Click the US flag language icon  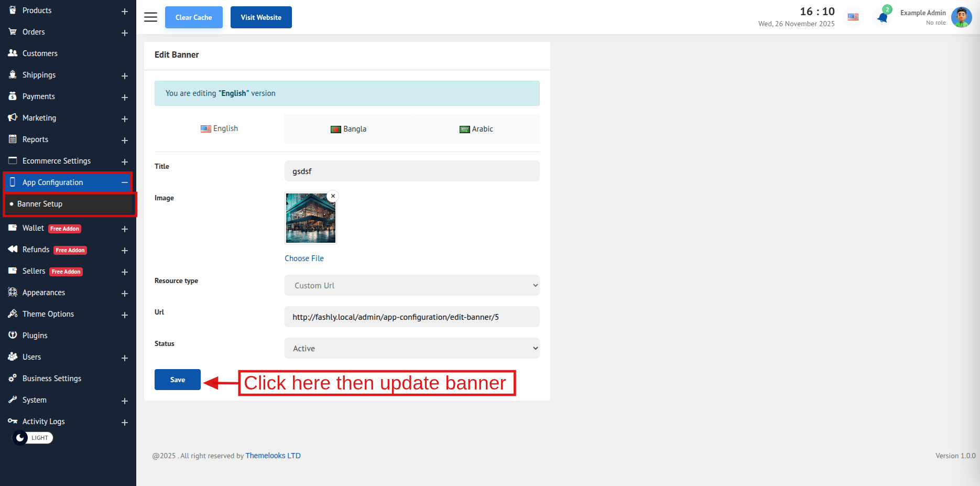pos(853,17)
